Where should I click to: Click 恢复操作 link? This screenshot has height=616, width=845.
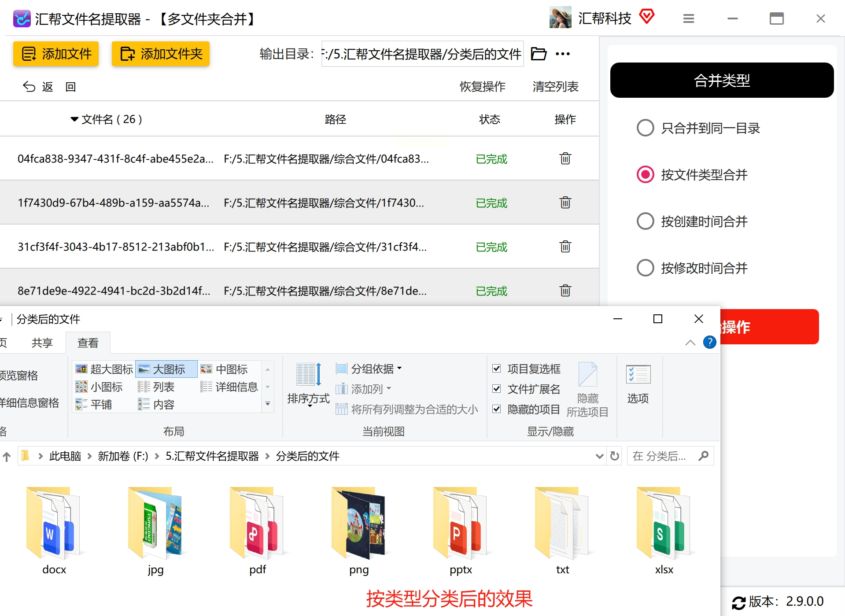pyautogui.click(x=483, y=87)
